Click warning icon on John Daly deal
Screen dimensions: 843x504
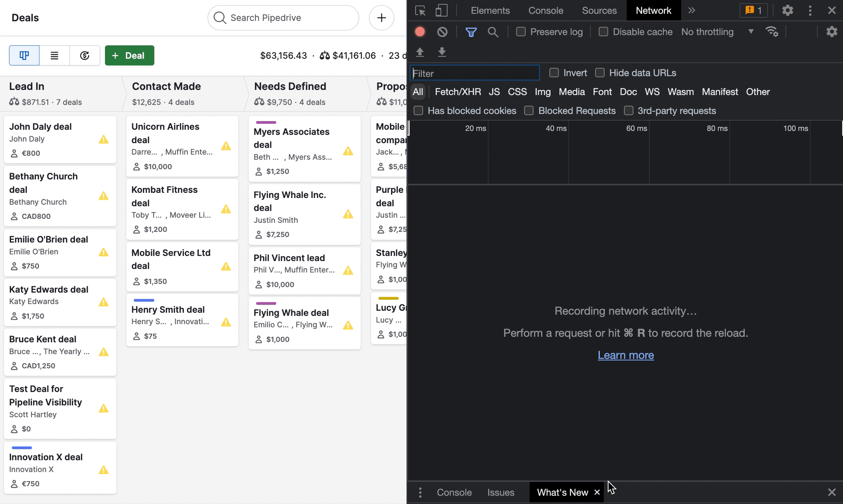(x=103, y=139)
